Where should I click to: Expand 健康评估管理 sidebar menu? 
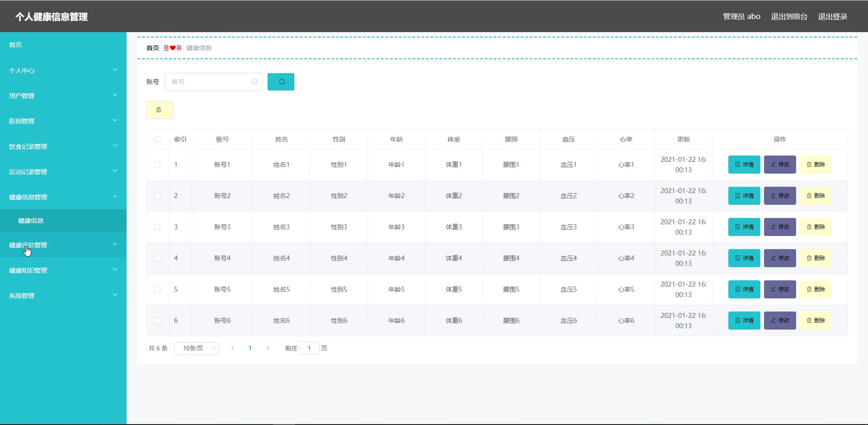63,245
